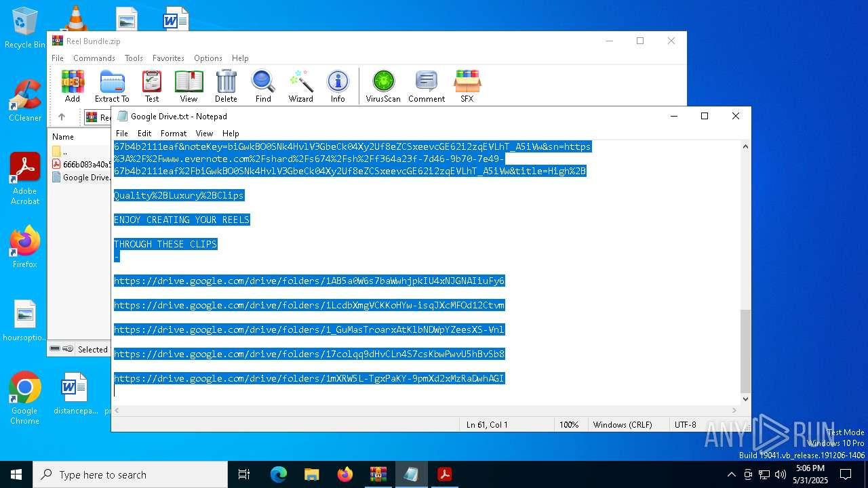Image resolution: width=868 pixels, height=488 pixels.
Task: Click the 'THROUGH THESE CLIPS' text line
Action: pyautogui.click(x=165, y=244)
